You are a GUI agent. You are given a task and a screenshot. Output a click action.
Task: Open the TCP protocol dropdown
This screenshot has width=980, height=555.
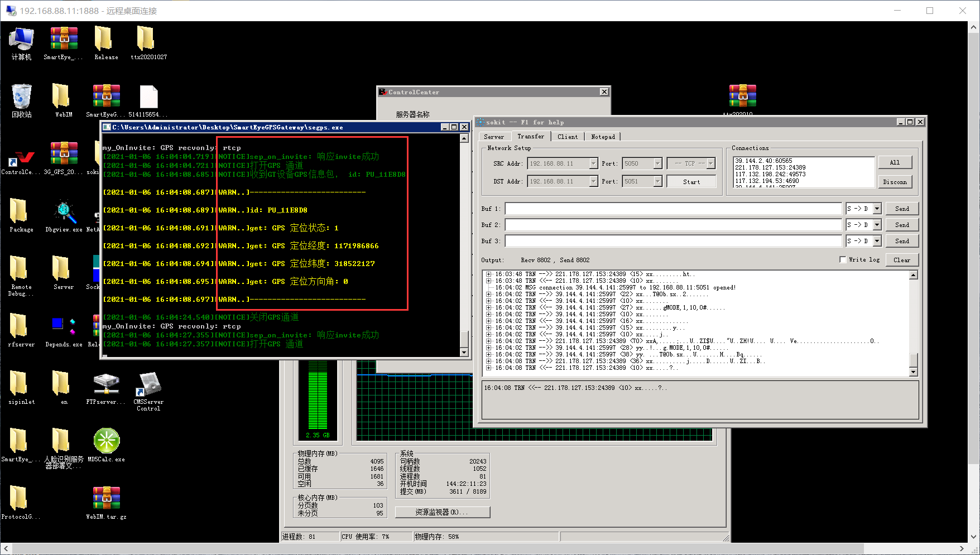[711, 164]
